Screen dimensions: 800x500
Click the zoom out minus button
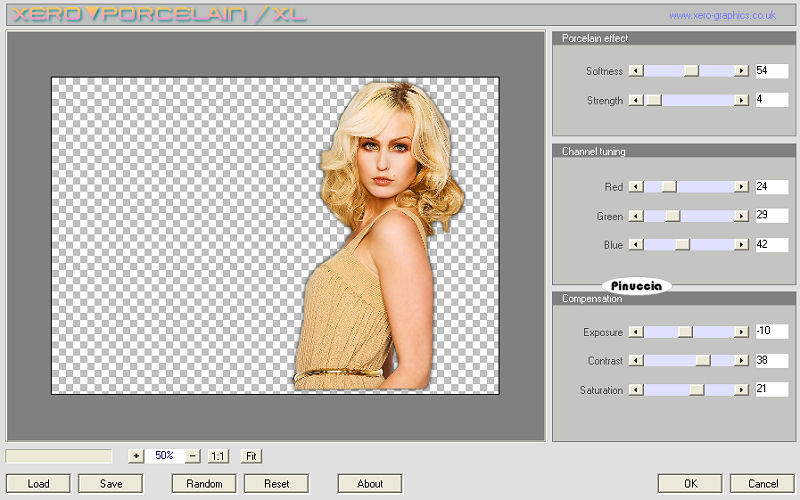[192, 456]
